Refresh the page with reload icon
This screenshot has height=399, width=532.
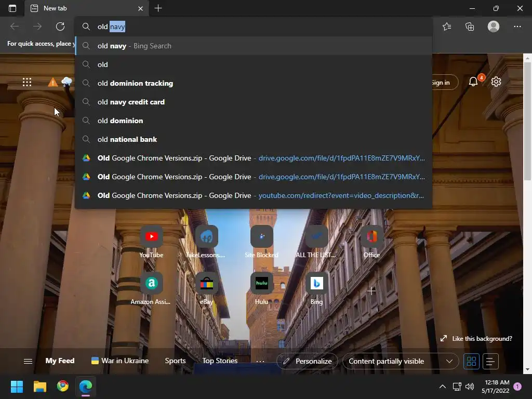[x=60, y=26]
